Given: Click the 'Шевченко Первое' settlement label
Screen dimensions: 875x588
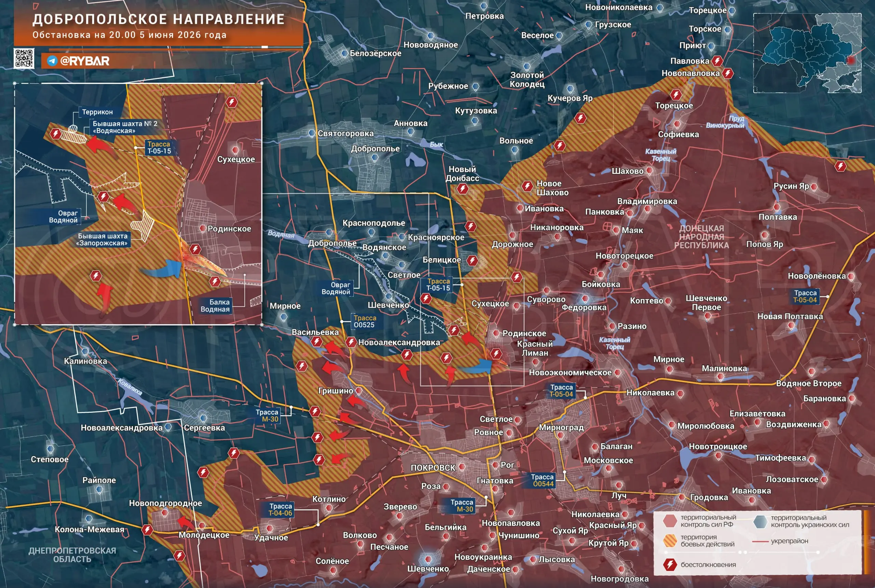Looking at the screenshot, I should [706, 303].
